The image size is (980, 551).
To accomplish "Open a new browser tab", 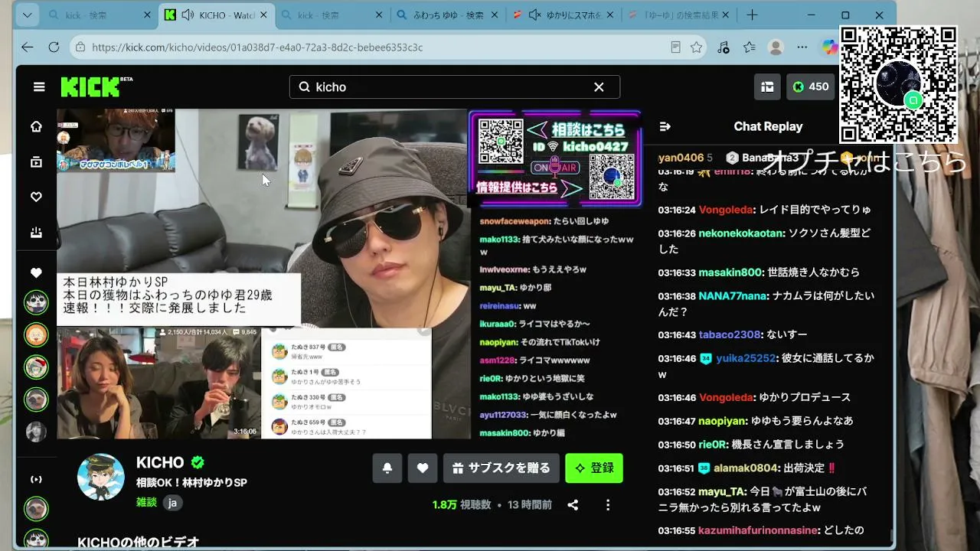I will (x=752, y=15).
